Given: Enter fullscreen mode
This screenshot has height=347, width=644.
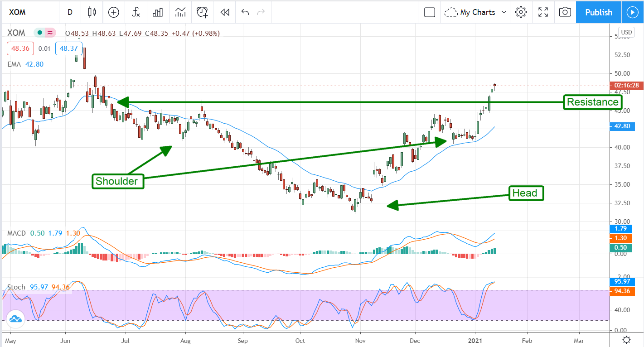Looking at the screenshot, I should pyautogui.click(x=543, y=12).
